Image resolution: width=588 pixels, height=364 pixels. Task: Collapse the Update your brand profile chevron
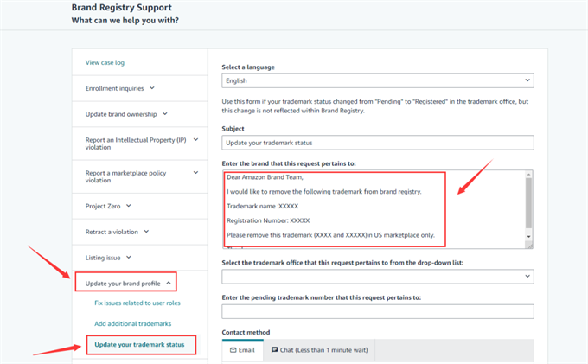[169, 284]
